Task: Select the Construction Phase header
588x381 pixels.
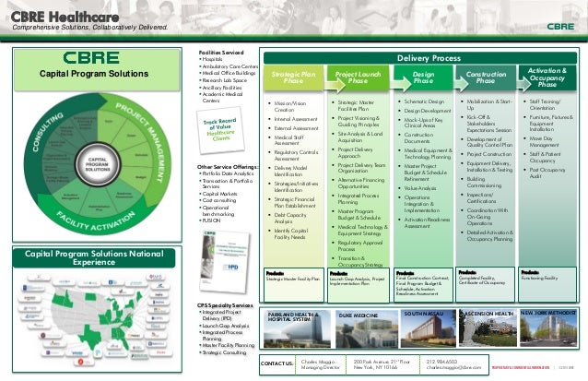Action: (x=486, y=77)
